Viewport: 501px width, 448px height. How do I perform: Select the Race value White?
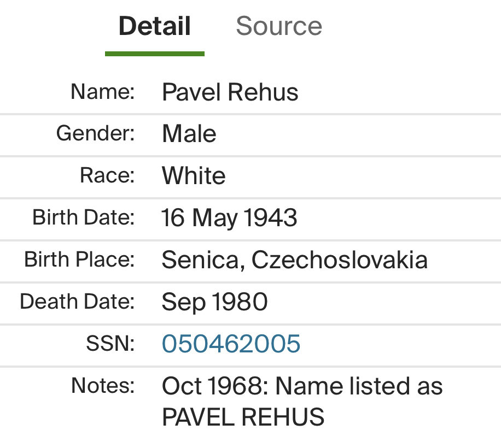194,176
